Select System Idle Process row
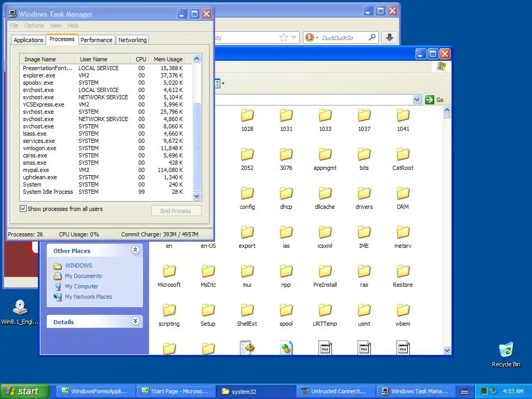Viewport: 532px width, 399px height. pyautogui.click(x=106, y=192)
